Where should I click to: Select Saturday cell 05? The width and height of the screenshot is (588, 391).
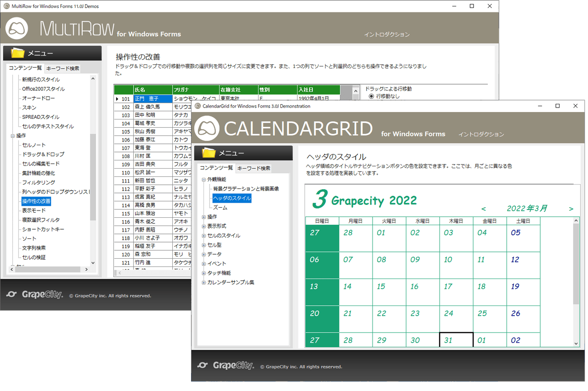pos(524,238)
